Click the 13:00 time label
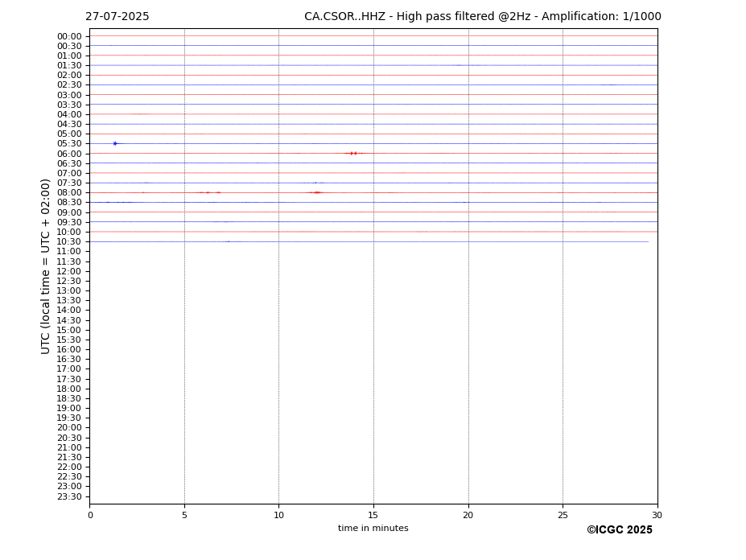Image resolution: width=746 pixels, height=560 pixels. (x=69, y=290)
